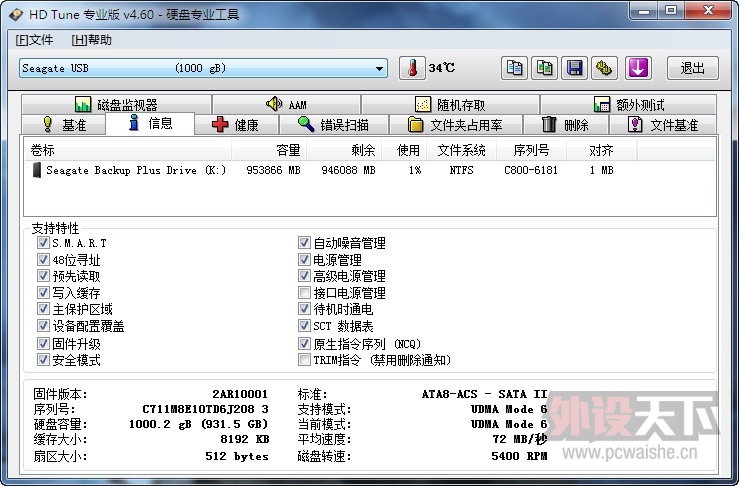Click standard value ATA8-ACS - SATA II
739x486 pixels.
coord(484,394)
